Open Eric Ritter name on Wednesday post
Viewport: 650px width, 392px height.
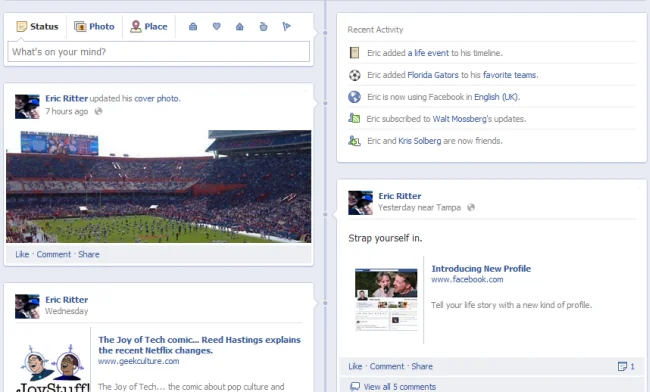coord(66,300)
